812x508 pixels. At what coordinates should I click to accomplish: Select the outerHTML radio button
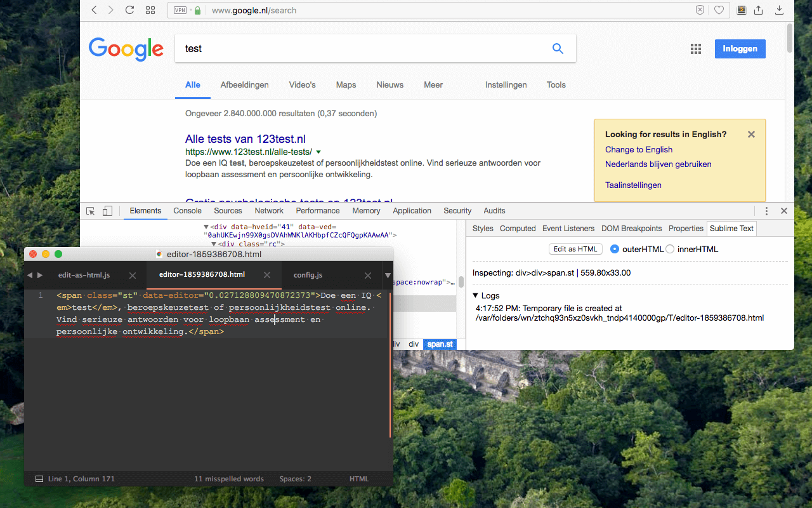(614, 249)
